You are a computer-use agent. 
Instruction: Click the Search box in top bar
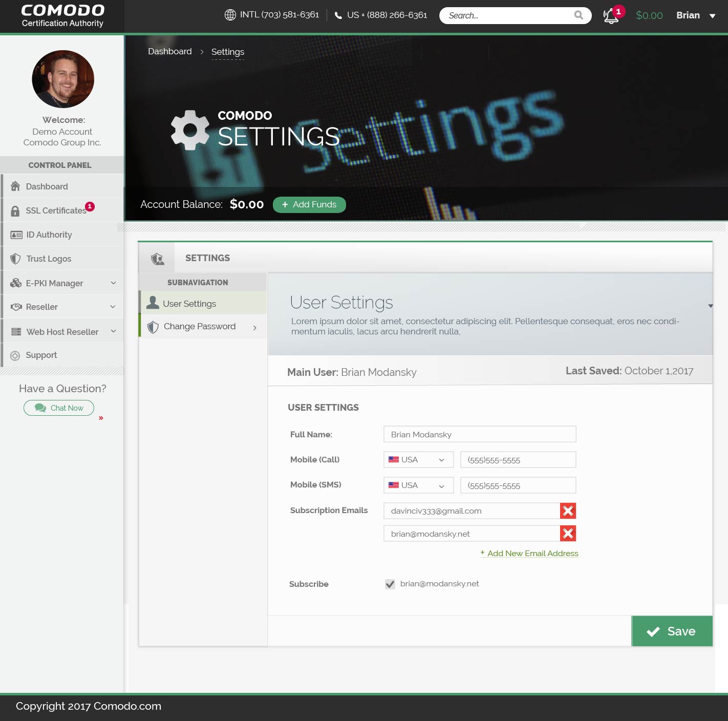[515, 15]
